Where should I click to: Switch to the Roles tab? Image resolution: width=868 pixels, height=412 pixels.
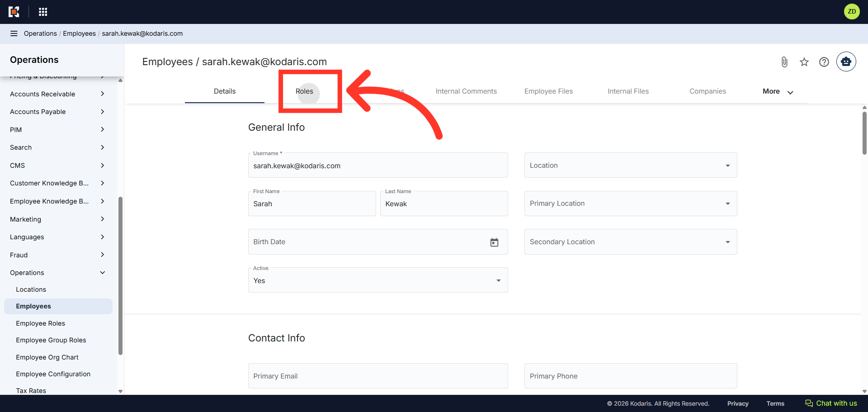pos(304,91)
